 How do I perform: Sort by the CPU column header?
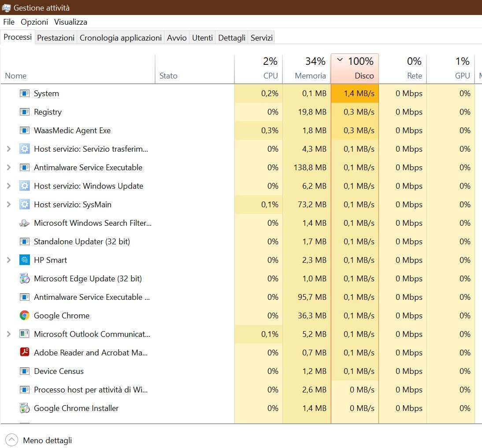pyautogui.click(x=259, y=69)
